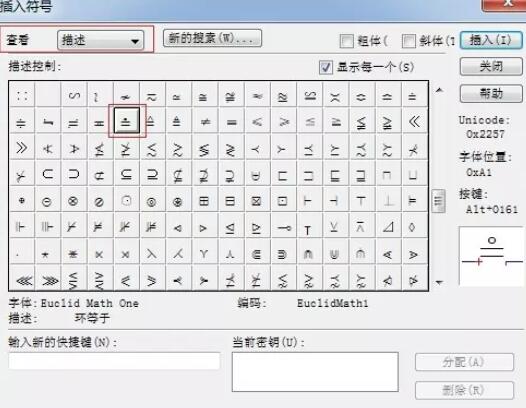Pick the much-less-than (≪) symbol

pos(415,121)
